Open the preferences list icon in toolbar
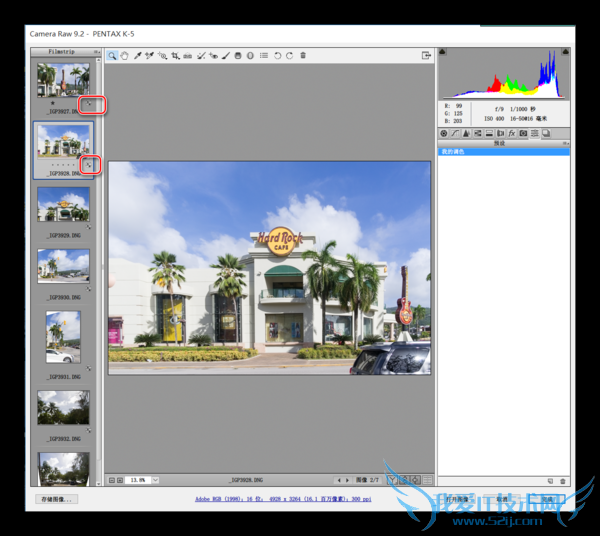The image size is (600, 536). click(264, 56)
